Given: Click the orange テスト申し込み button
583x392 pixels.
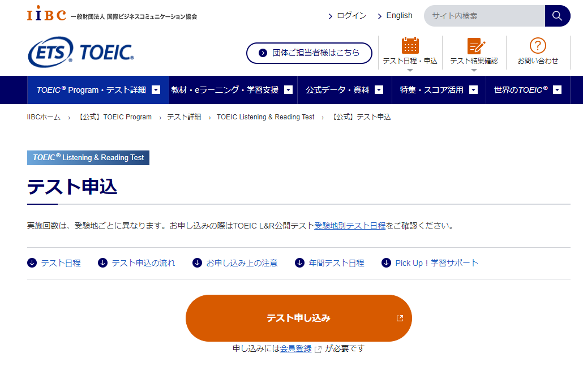Looking at the screenshot, I should [298, 318].
